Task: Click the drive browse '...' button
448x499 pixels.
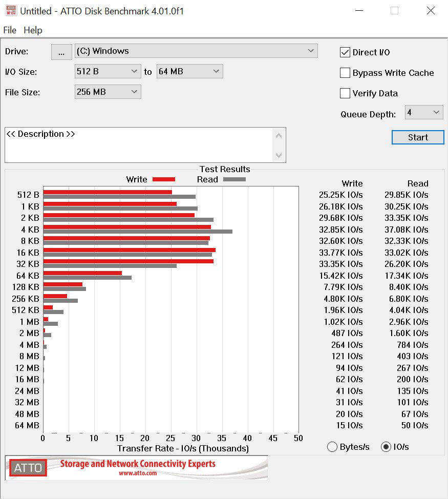Action: pyautogui.click(x=61, y=52)
